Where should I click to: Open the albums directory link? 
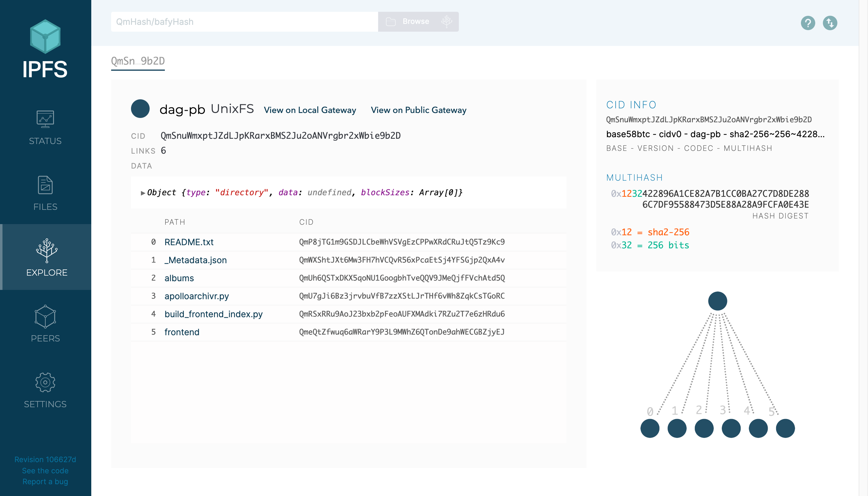point(179,278)
